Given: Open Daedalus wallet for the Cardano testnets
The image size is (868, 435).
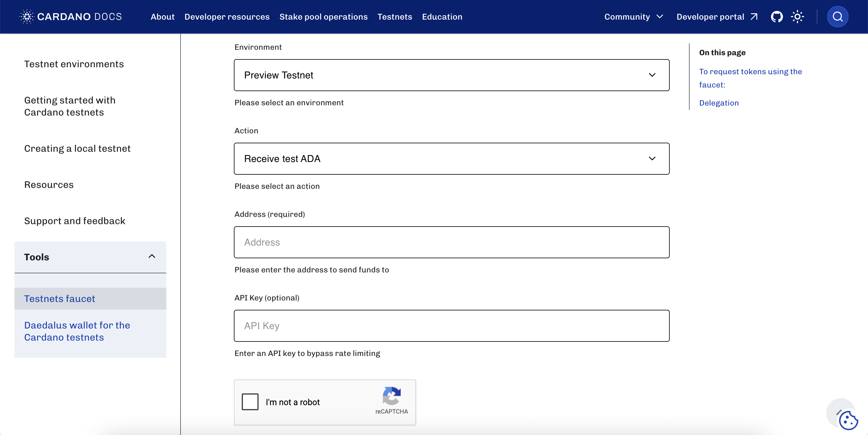Looking at the screenshot, I should [x=77, y=331].
